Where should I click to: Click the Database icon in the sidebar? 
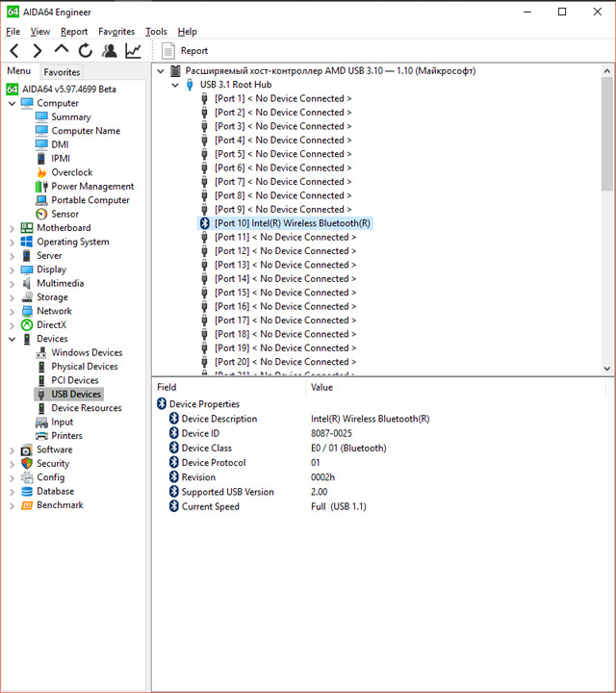[27, 491]
